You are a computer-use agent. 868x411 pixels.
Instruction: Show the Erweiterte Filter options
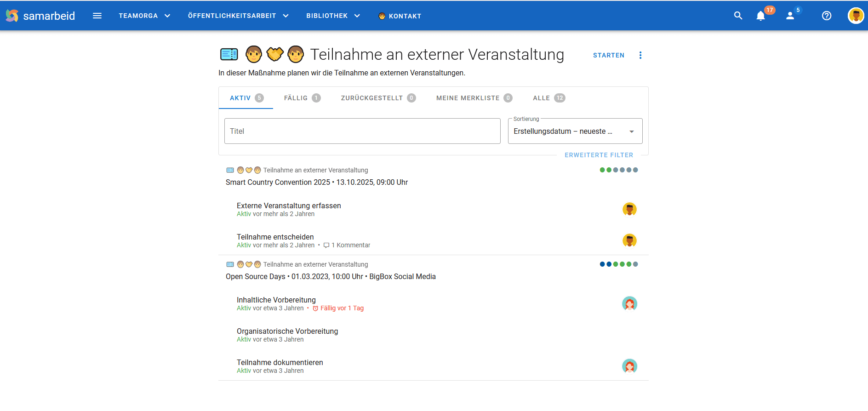point(599,155)
